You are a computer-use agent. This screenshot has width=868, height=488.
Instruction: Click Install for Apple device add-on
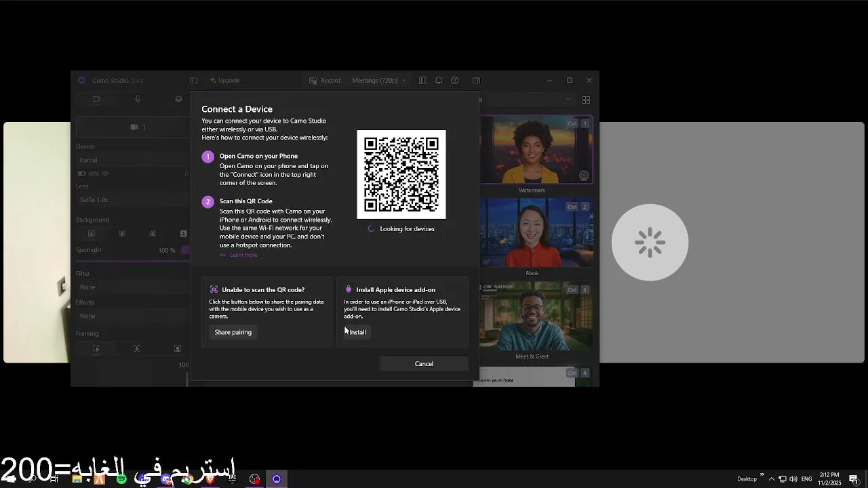tap(357, 332)
